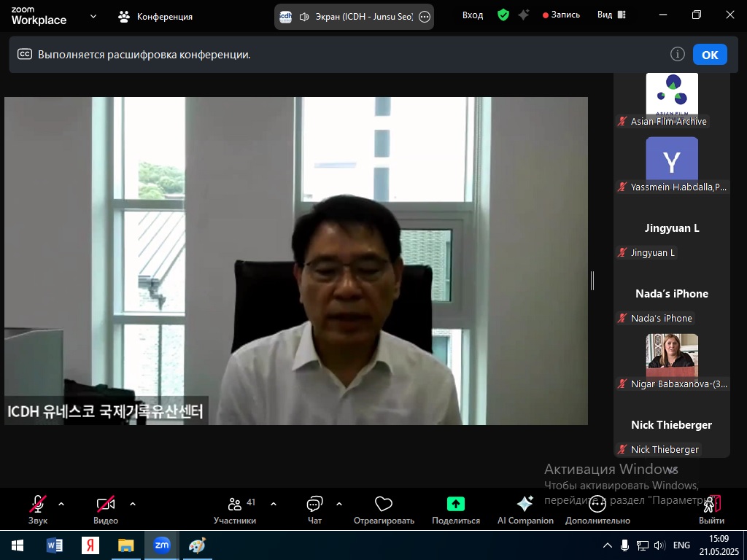Click microphone icon in system tray
Screen dimensions: 747x560
(624, 545)
